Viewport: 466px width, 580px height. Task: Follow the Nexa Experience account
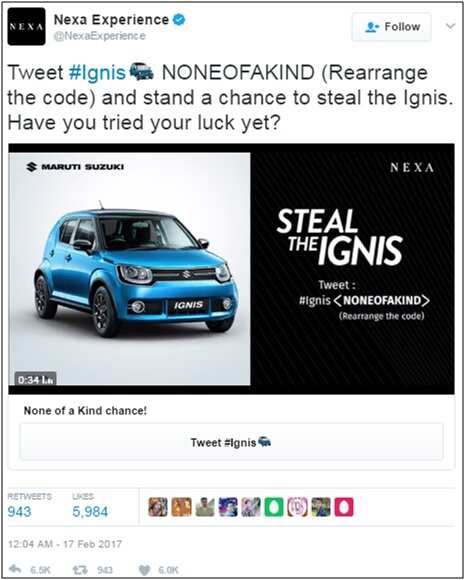coord(392,27)
